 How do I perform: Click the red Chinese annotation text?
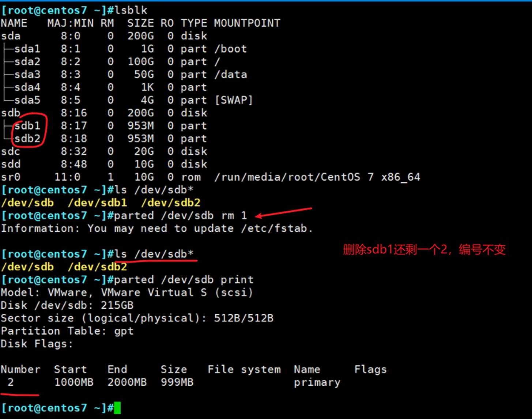(424, 250)
